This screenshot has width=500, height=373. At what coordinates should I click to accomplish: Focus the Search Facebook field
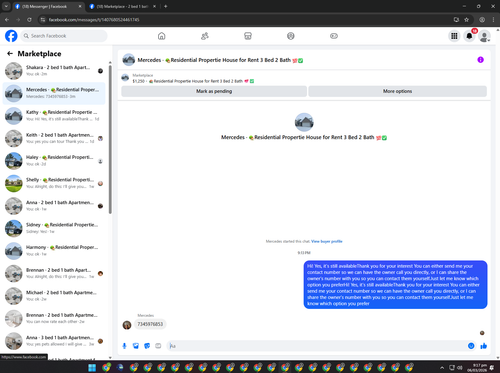tap(64, 36)
